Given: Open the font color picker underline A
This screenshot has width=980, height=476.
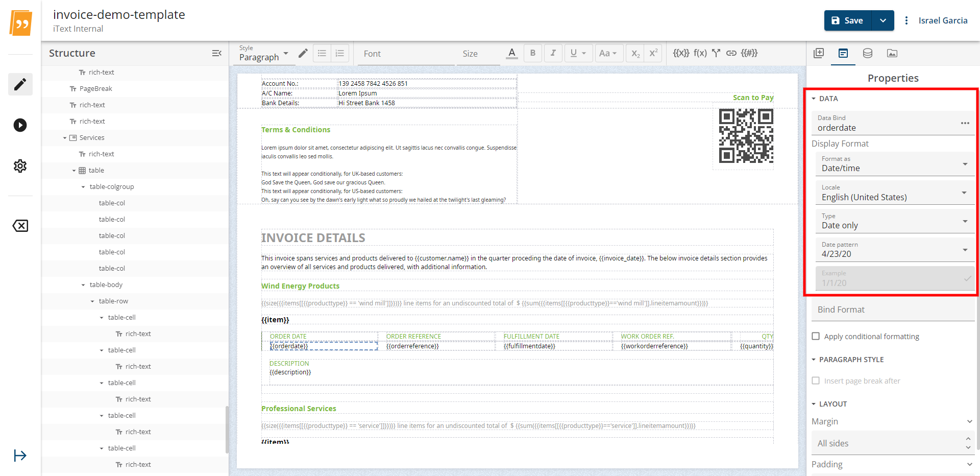Looking at the screenshot, I should [512, 53].
